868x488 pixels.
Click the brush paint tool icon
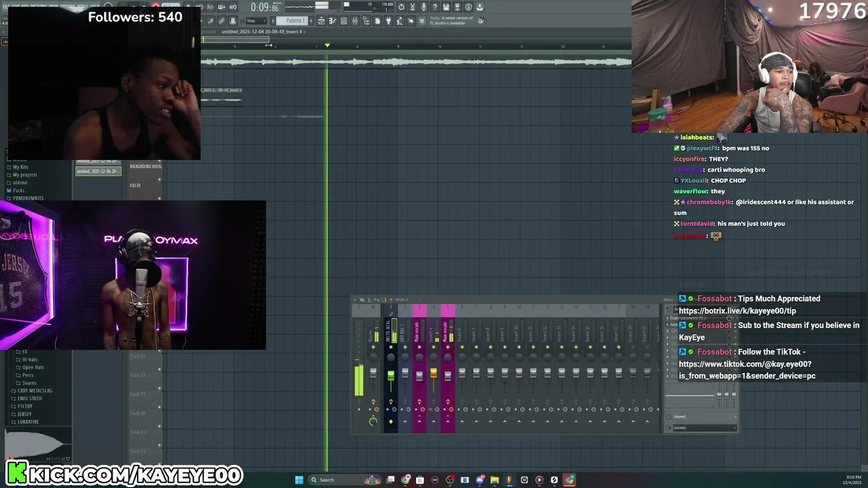[211, 21]
